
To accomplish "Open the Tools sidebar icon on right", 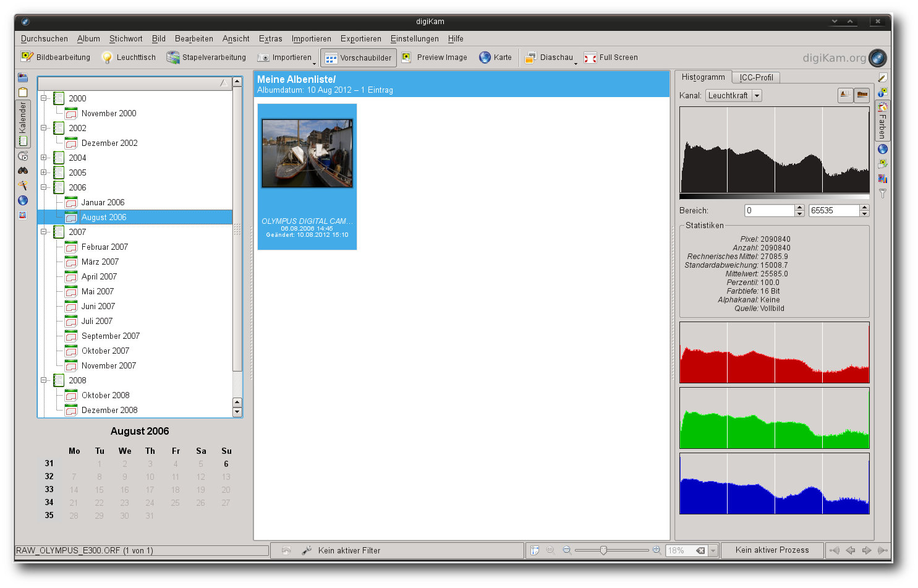I will point(883,179).
